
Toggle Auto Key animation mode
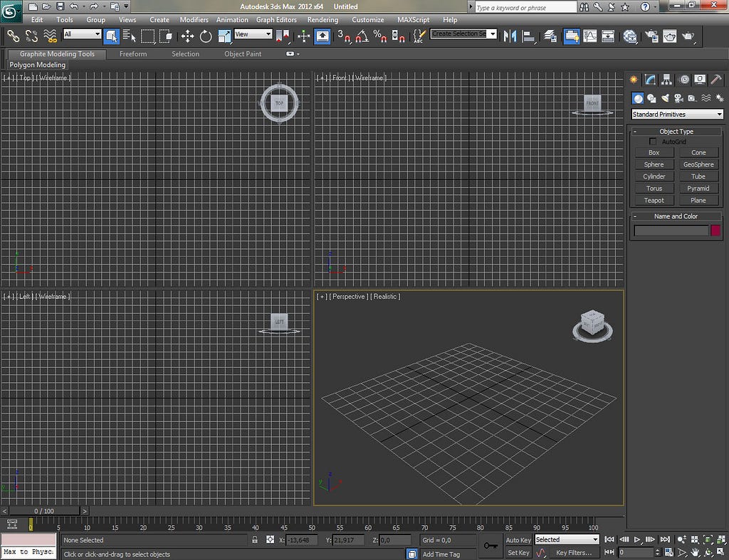point(518,540)
